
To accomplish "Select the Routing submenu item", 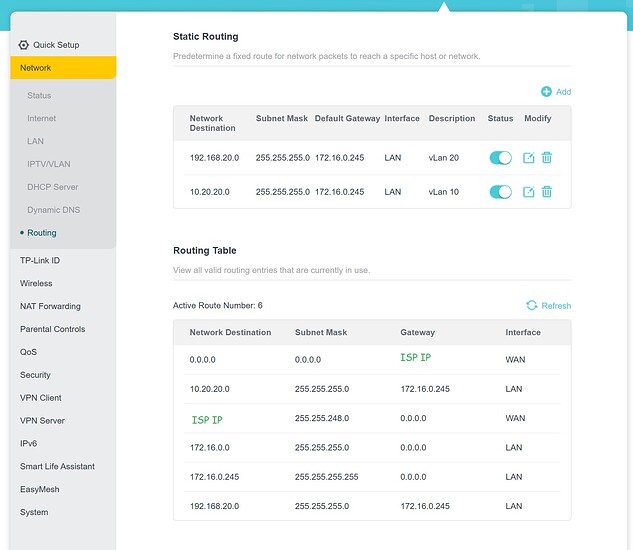I will [42, 233].
